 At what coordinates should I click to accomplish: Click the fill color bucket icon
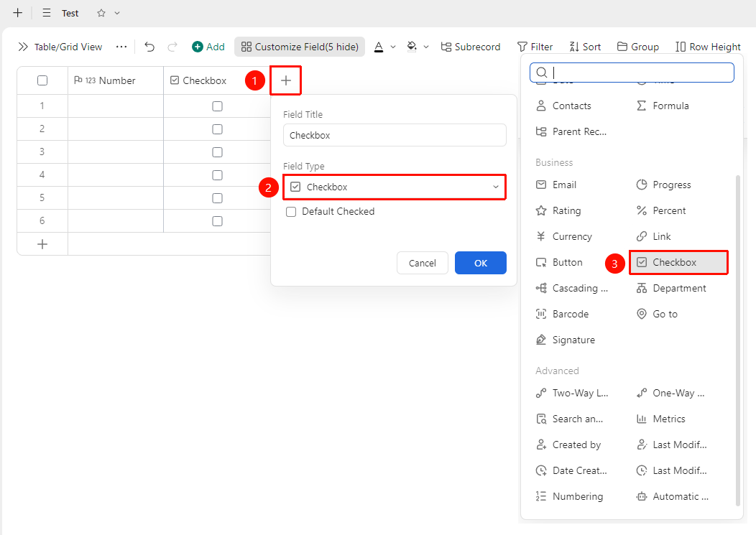pyautogui.click(x=412, y=47)
